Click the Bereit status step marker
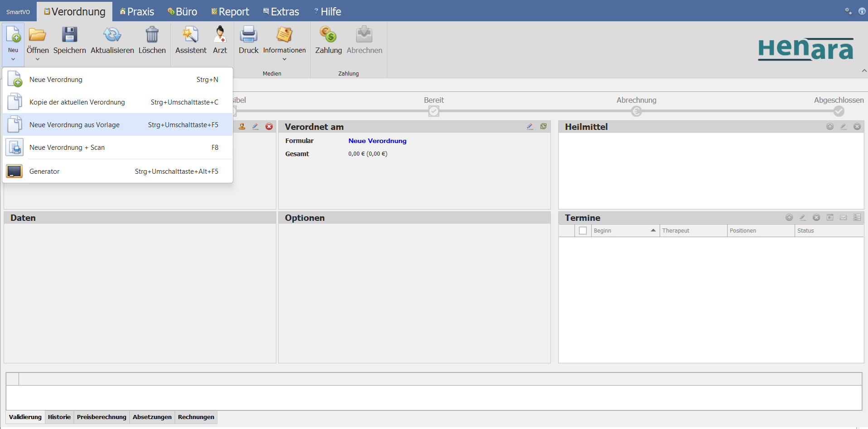Viewport: 868px width, 429px height. pos(434,111)
